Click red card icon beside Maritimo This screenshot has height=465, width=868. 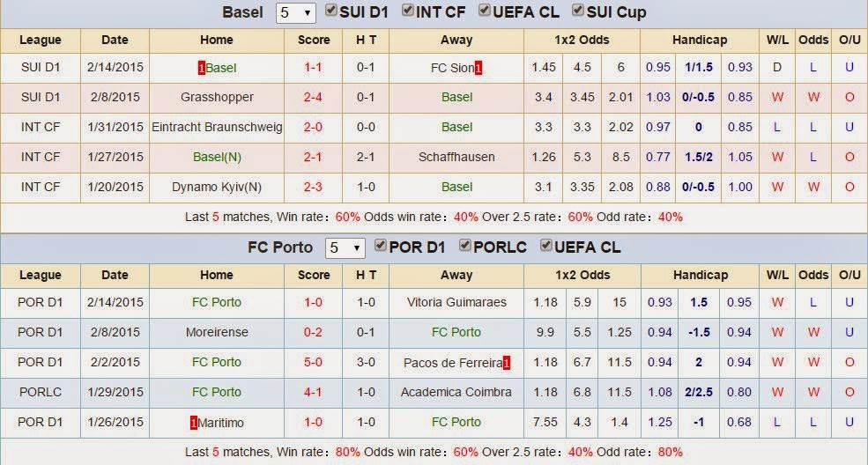(194, 423)
